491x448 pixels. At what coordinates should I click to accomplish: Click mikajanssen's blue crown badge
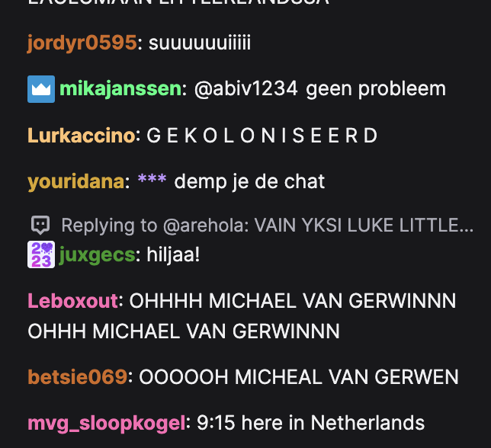pos(41,89)
